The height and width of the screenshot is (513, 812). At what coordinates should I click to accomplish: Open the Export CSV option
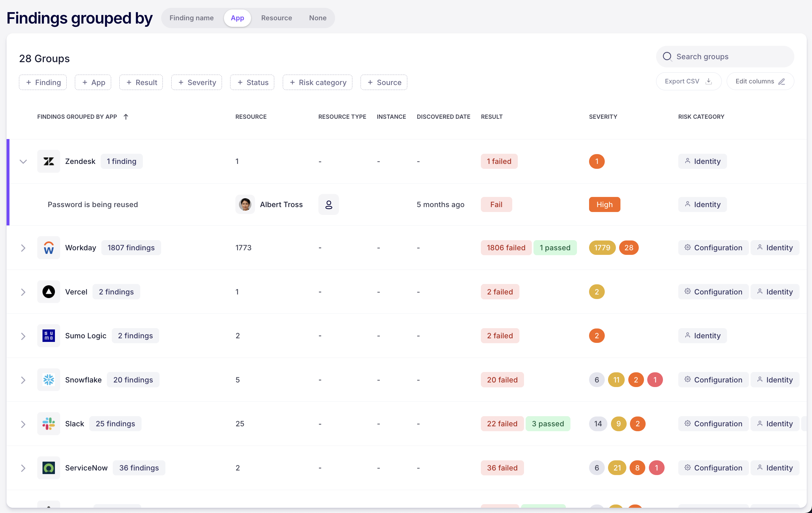click(688, 81)
